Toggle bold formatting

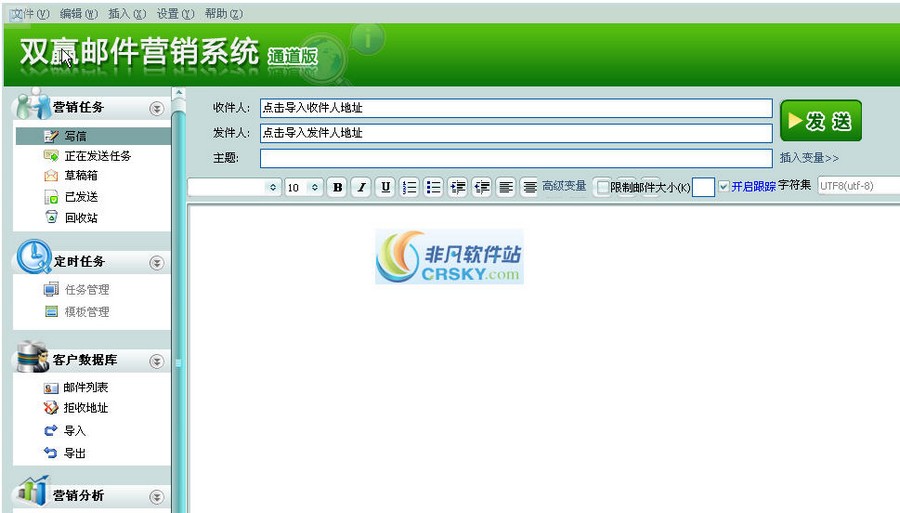point(338,187)
